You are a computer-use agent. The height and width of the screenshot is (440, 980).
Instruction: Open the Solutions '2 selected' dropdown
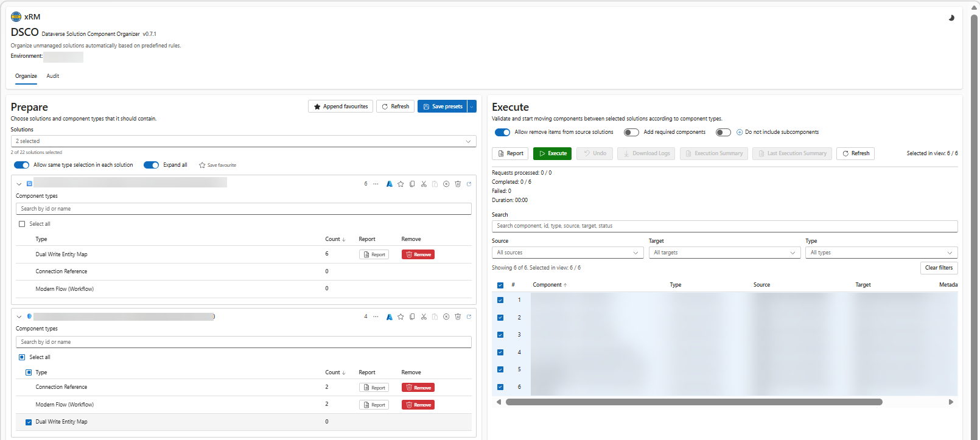[243, 141]
